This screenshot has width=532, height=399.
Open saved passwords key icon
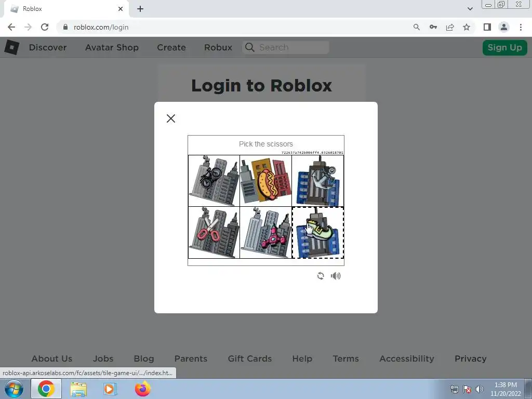pyautogui.click(x=433, y=27)
